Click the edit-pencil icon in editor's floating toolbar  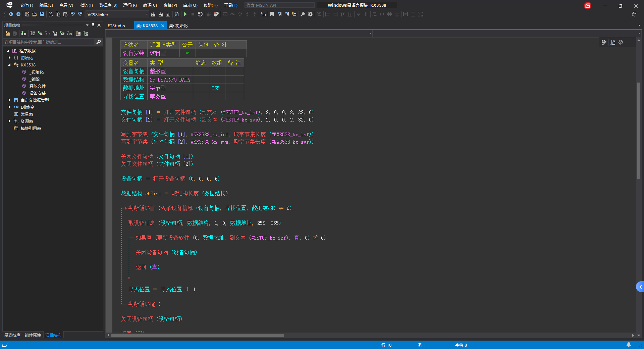click(604, 42)
